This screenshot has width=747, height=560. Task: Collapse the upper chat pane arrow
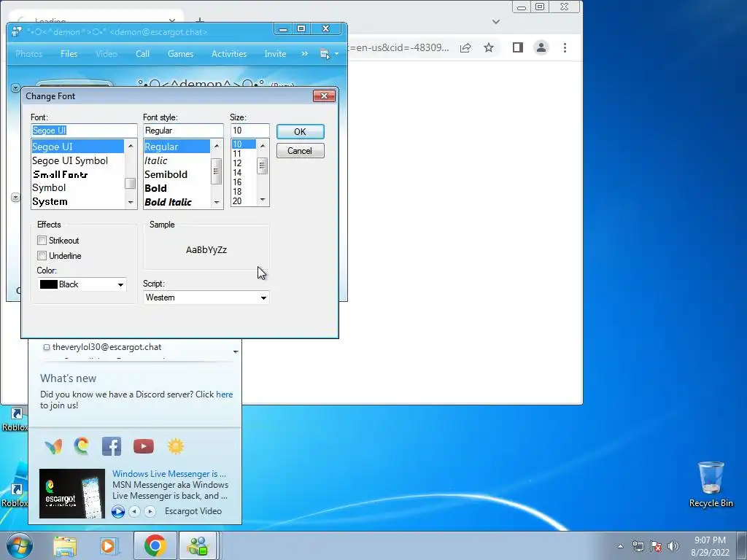pyautogui.click(x=15, y=88)
